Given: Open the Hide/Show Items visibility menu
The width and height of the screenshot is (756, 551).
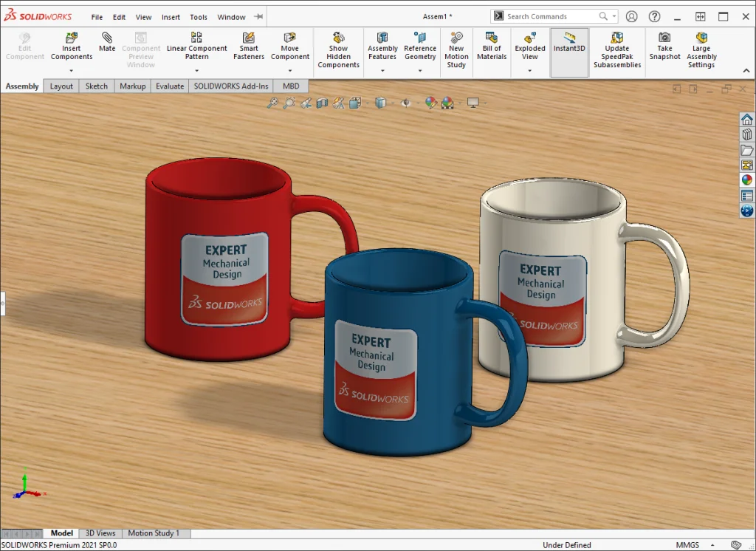Looking at the screenshot, I should coord(405,103).
